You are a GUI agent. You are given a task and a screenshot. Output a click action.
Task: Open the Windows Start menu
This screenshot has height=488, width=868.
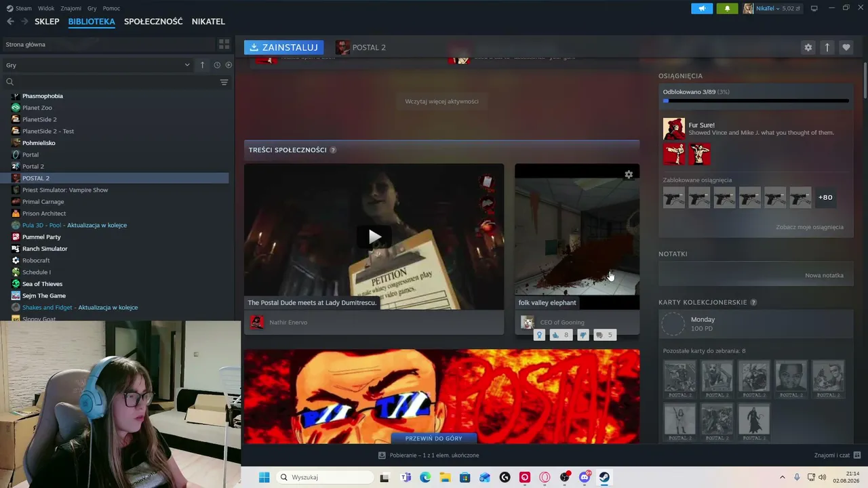264,477
